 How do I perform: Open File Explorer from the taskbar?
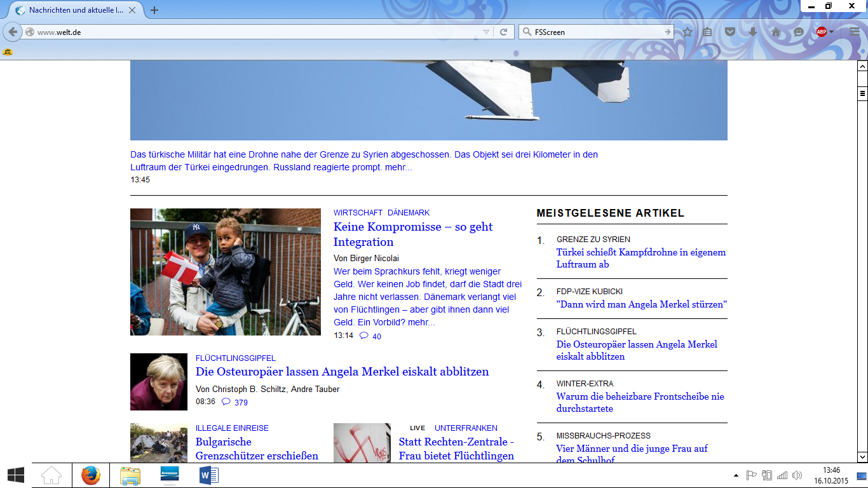coord(130,475)
